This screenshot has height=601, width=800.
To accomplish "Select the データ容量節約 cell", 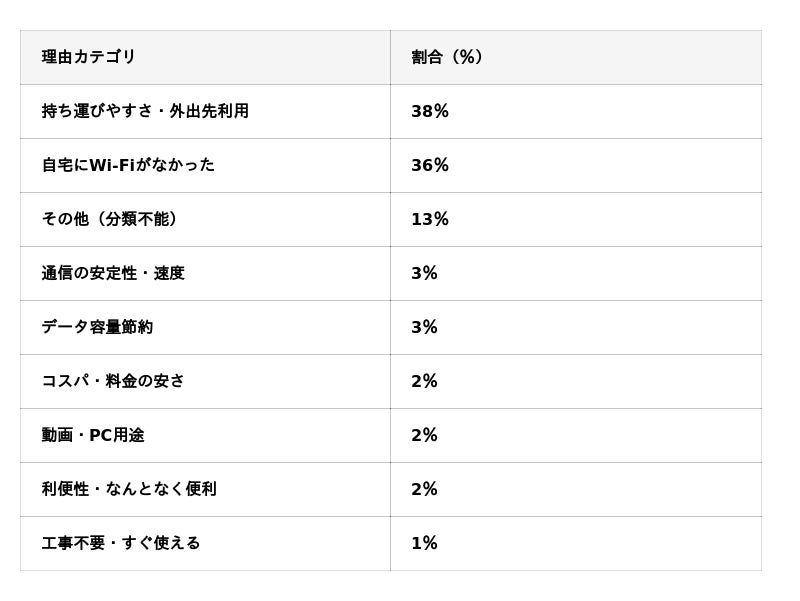I will pos(97,327).
